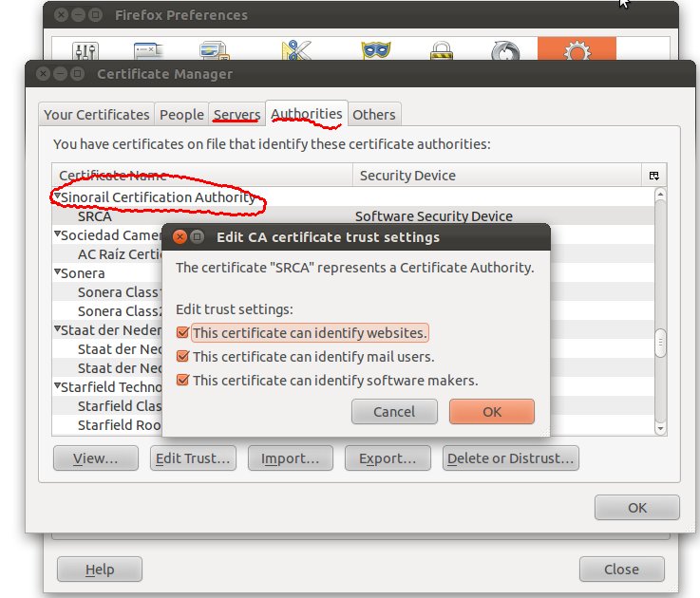This screenshot has height=598, width=700.
Task: Collapse the Starfield Techno group
Action: [57, 385]
